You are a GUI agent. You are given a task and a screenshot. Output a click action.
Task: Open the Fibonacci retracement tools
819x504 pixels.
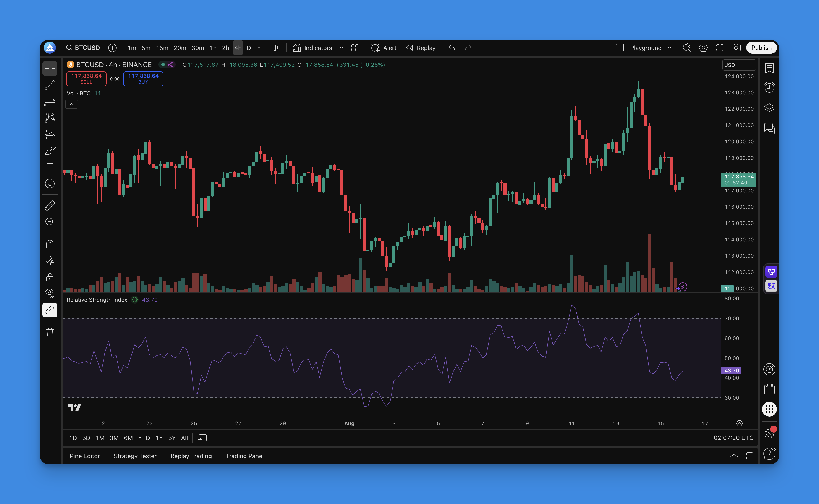click(x=50, y=101)
